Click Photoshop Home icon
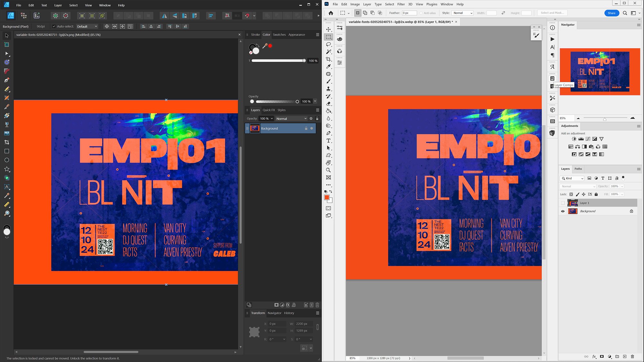This screenshot has width=644, height=362. tap(331, 13)
